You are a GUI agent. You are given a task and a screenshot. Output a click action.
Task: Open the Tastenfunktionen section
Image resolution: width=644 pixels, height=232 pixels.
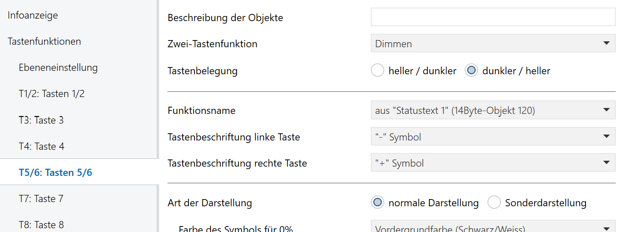44,42
